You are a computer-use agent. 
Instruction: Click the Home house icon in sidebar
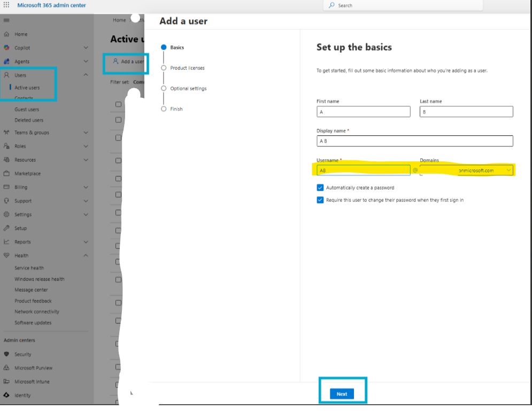pyautogui.click(x=6, y=34)
